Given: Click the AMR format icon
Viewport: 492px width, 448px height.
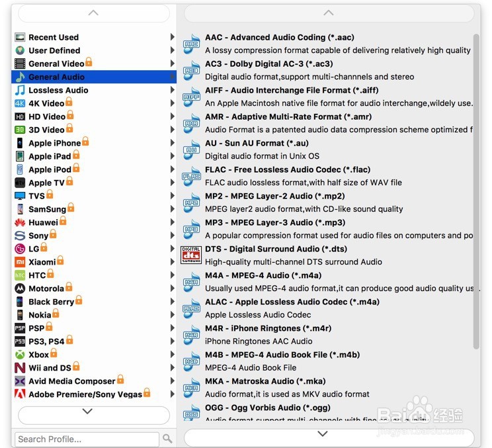Looking at the screenshot, I should (x=191, y=123).
